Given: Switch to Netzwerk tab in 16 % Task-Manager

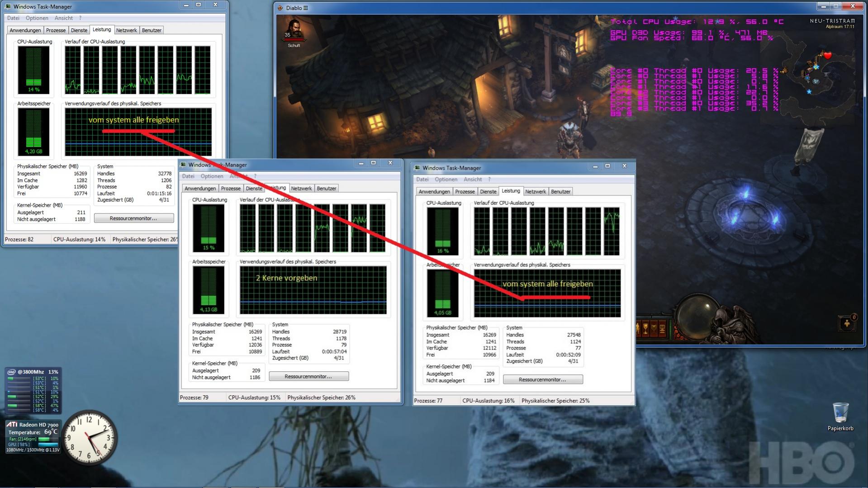Looking at the screenshot, I should coord(536,192).
